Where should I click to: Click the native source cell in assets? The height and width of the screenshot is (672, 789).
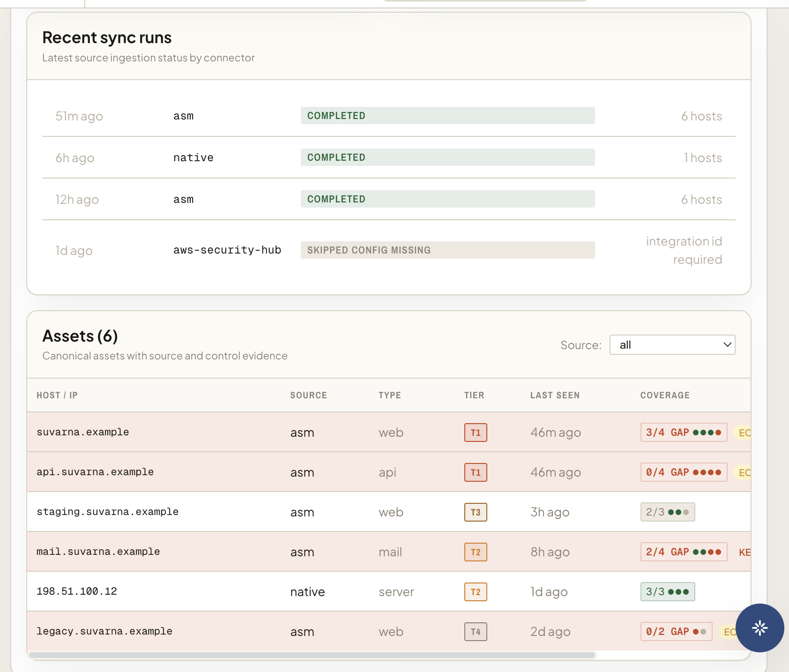(307, 592)
